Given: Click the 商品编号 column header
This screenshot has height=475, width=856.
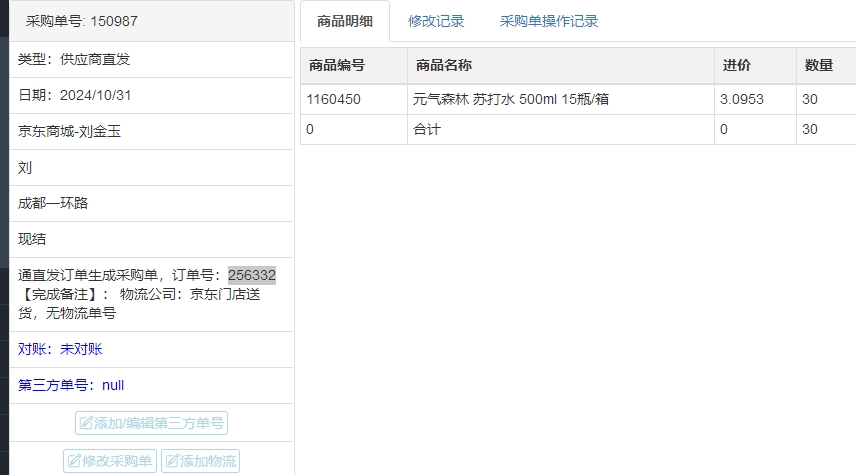Looking at the screenshot, I should pyautogui.click(x=354, y=66).
